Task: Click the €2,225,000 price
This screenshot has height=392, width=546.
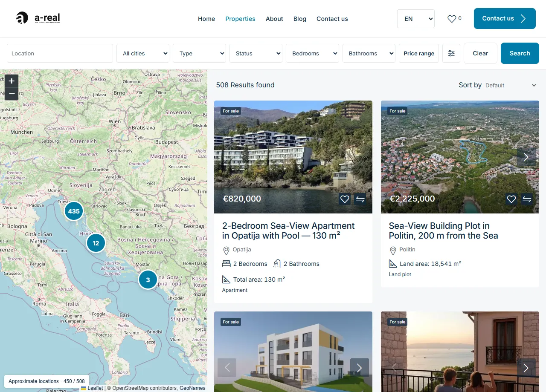Action: [x=412, y=199]
